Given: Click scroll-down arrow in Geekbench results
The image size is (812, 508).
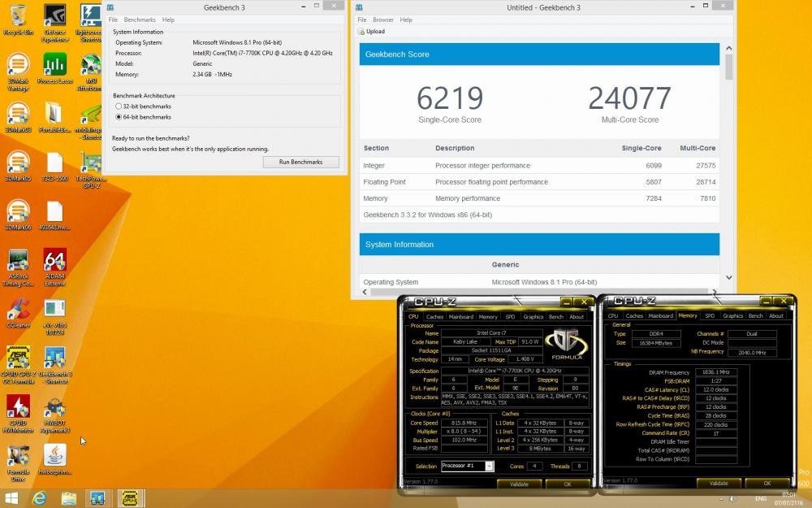Looking at the screenshot, I should point(728,278).
